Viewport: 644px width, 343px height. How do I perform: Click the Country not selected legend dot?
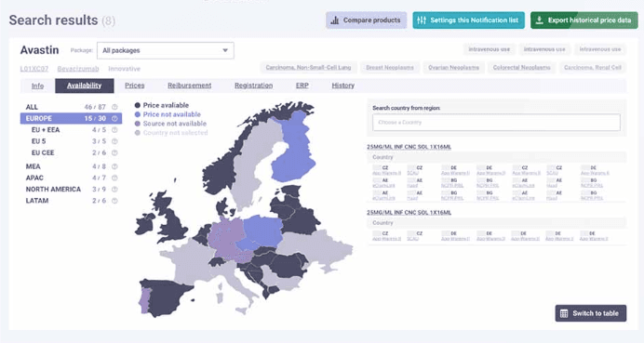138,133
